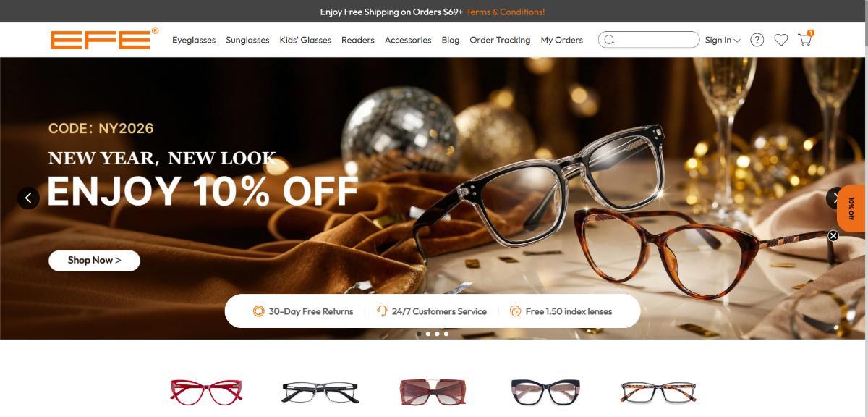Select the last carousel dot indicator
Viewport: 868px width, 417px height.
(446, 334)
